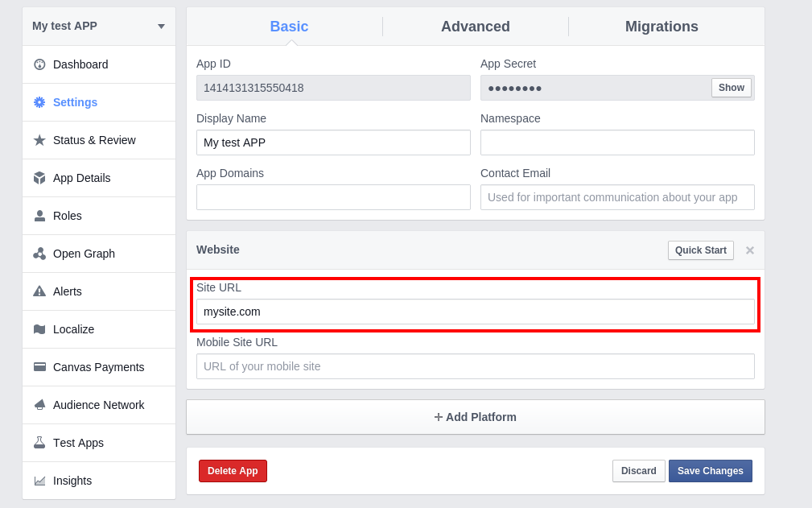812x508 pixels.
Task: Click the red Delete App button
Action: (233, 471)
